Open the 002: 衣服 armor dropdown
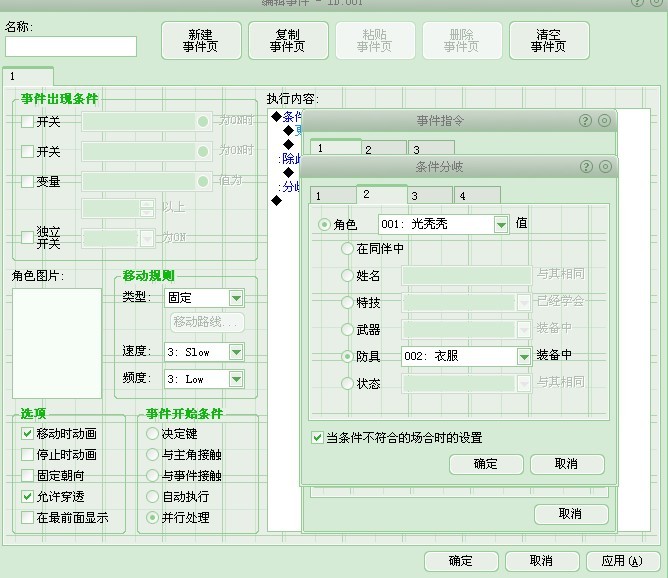Screen dimensions: 668x578 point(524,357)
